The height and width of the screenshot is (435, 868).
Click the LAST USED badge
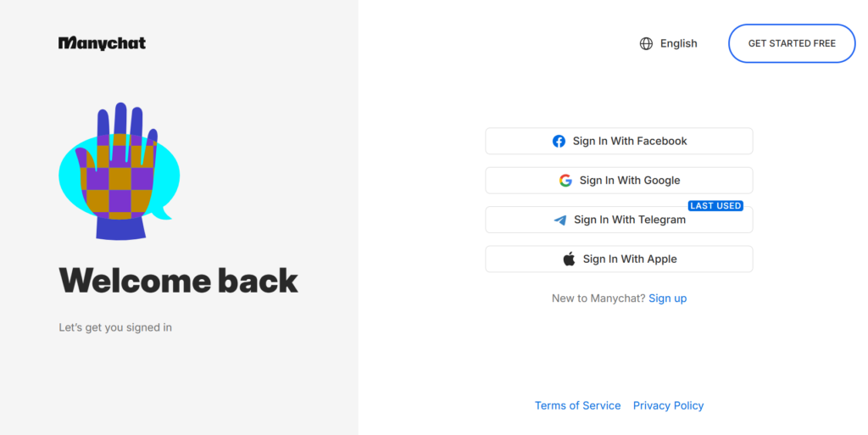[715, 206]
